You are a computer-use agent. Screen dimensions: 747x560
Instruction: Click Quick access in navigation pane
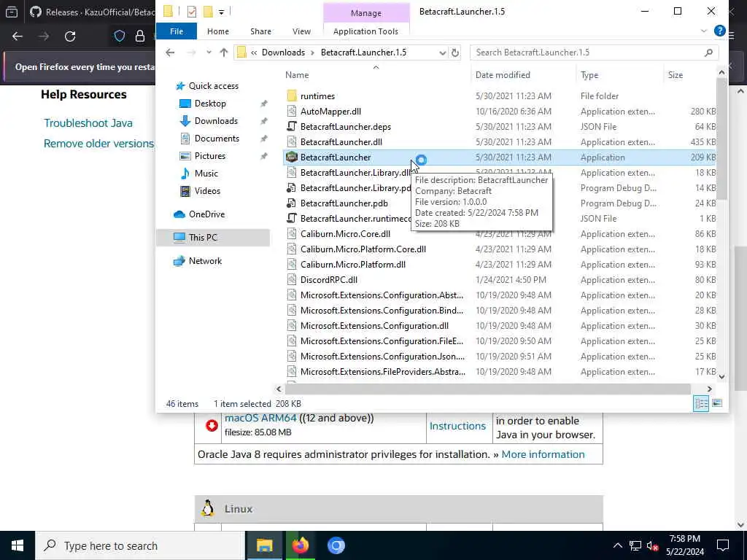click(213, 86)
